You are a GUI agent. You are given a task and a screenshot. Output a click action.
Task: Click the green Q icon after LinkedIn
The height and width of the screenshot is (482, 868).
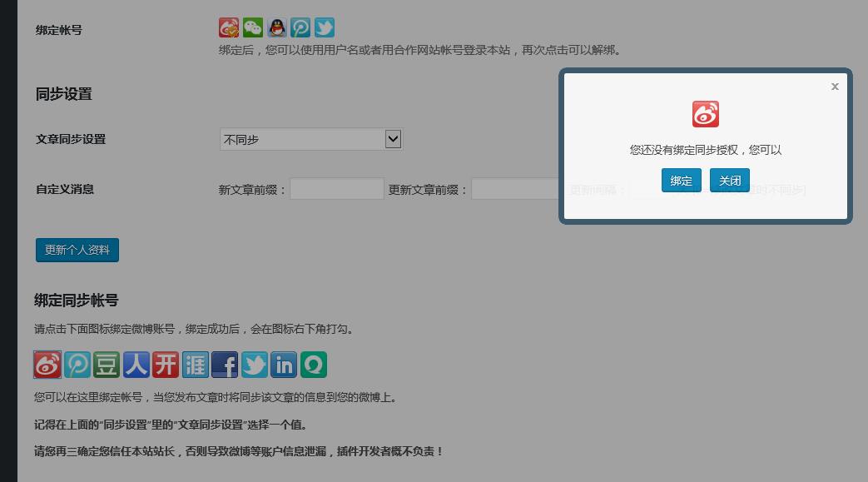coord(314,365)
